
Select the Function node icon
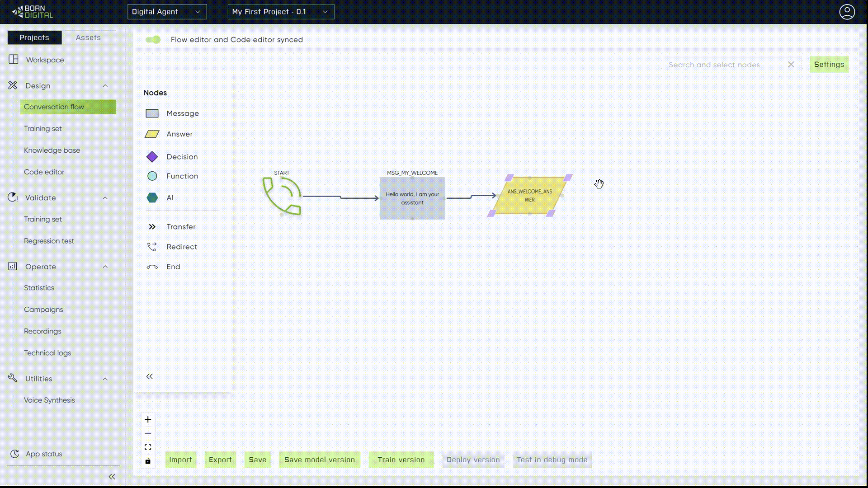tap(152, 176)
